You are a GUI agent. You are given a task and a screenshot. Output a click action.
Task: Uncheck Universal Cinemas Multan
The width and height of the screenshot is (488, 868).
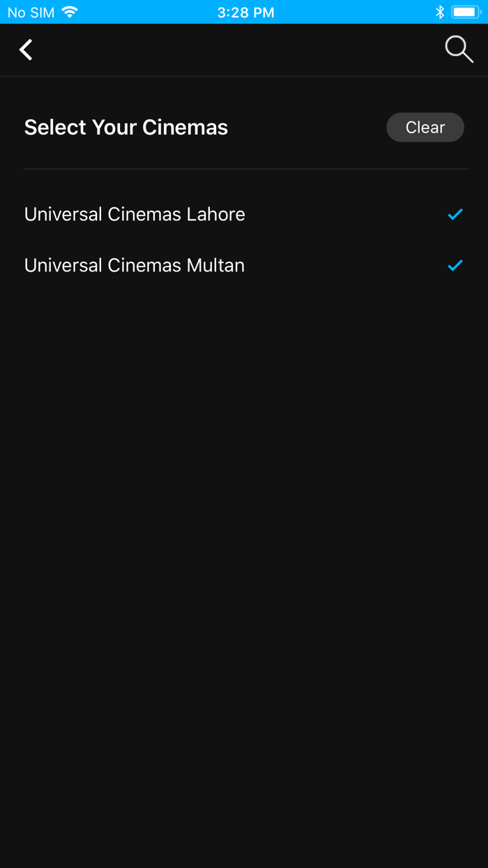click(244, 265)
